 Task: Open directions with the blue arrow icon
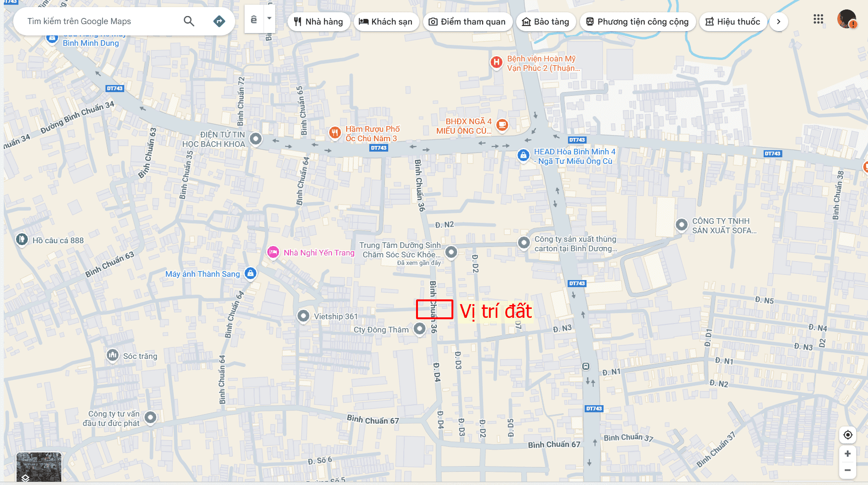click(219, 21)
